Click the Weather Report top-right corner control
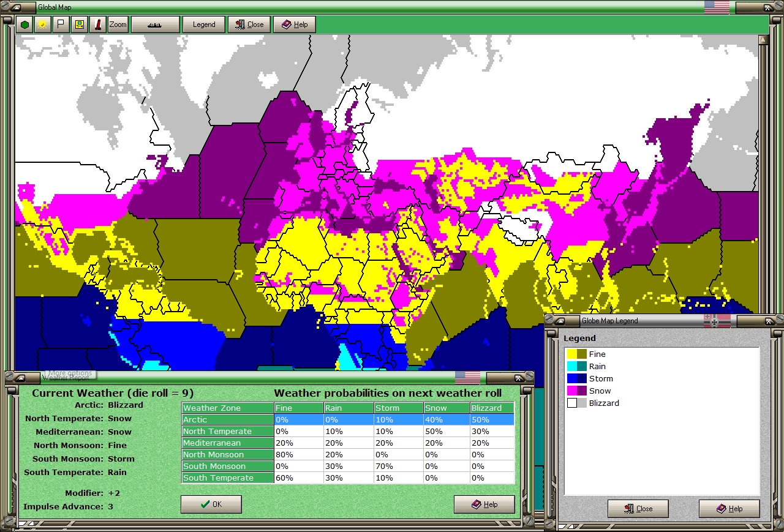This screenshot has width=784, height=532. [x=519, y=378]
